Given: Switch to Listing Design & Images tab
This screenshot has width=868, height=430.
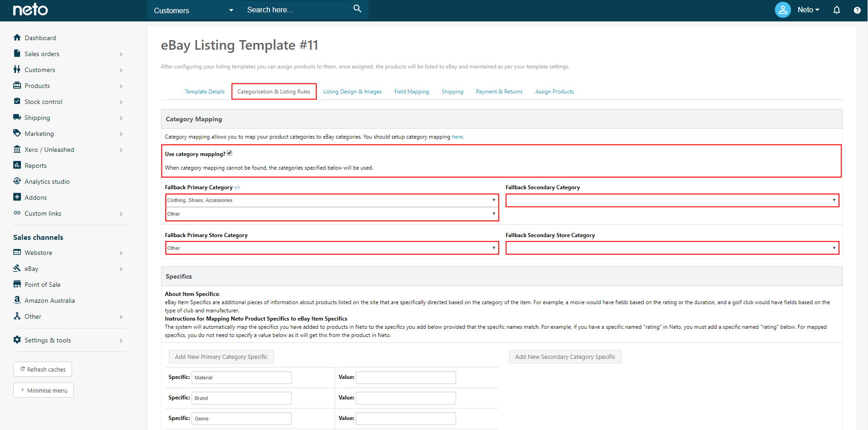Looking at the screenshot, I should [352, 92].
